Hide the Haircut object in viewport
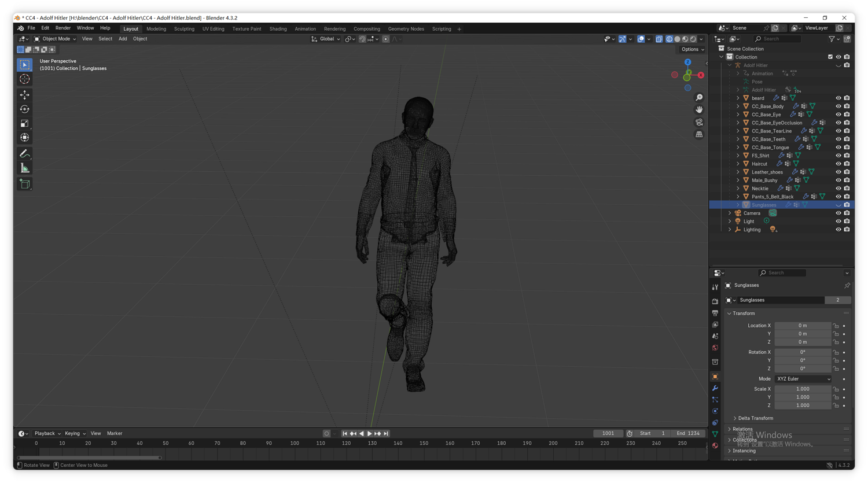 click(838, 164)
